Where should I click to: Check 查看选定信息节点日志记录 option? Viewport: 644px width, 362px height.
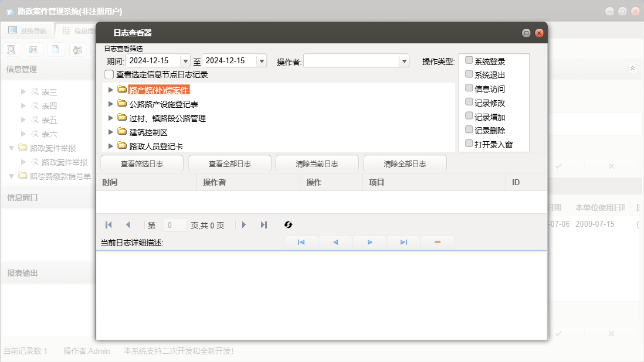tap(109, 74)
